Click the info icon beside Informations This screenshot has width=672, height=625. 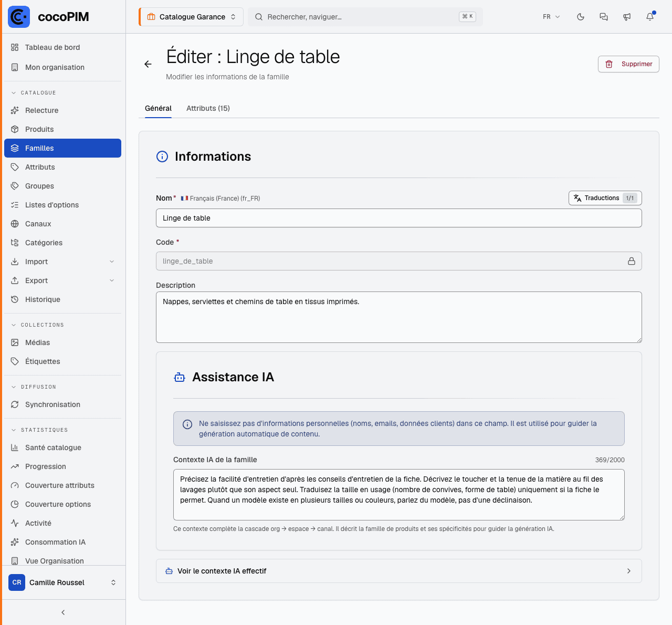coord(162,157)
